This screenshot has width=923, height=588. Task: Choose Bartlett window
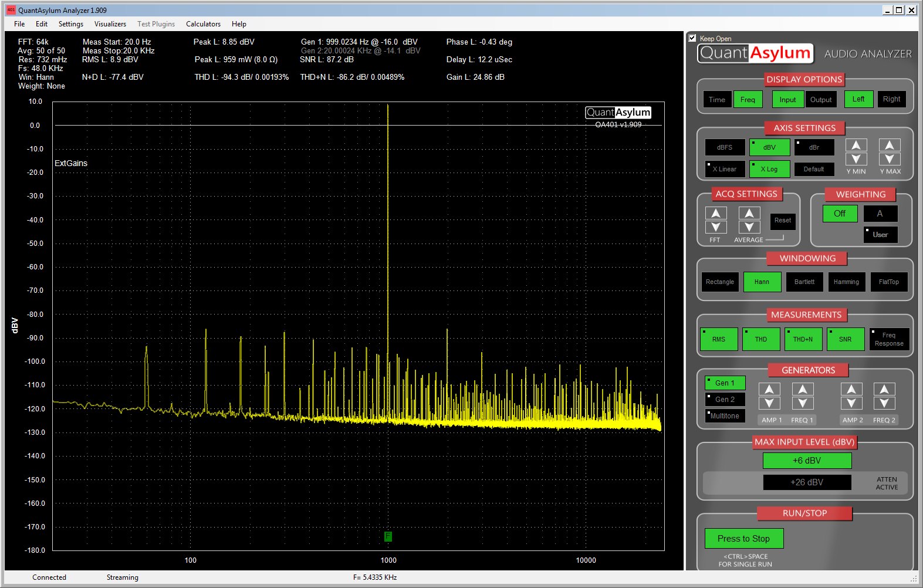(804, 282)
